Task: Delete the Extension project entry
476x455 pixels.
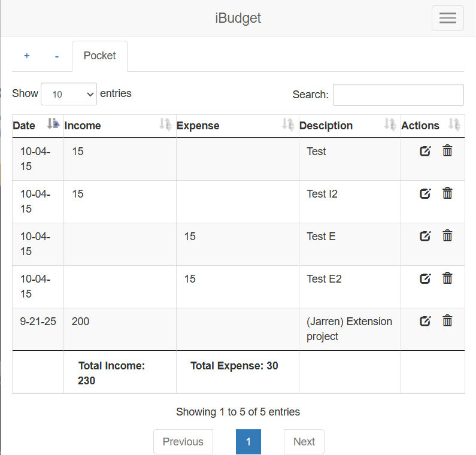Action: [447, 321]
